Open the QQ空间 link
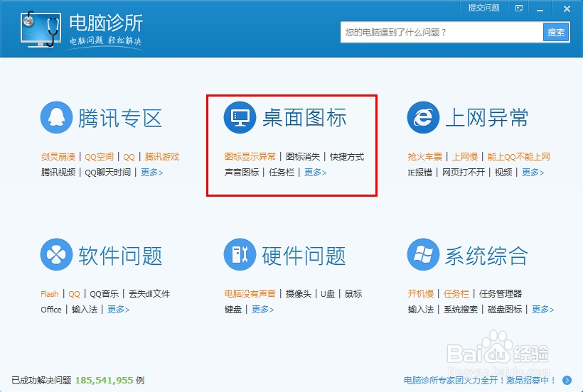 pos(100,157)
